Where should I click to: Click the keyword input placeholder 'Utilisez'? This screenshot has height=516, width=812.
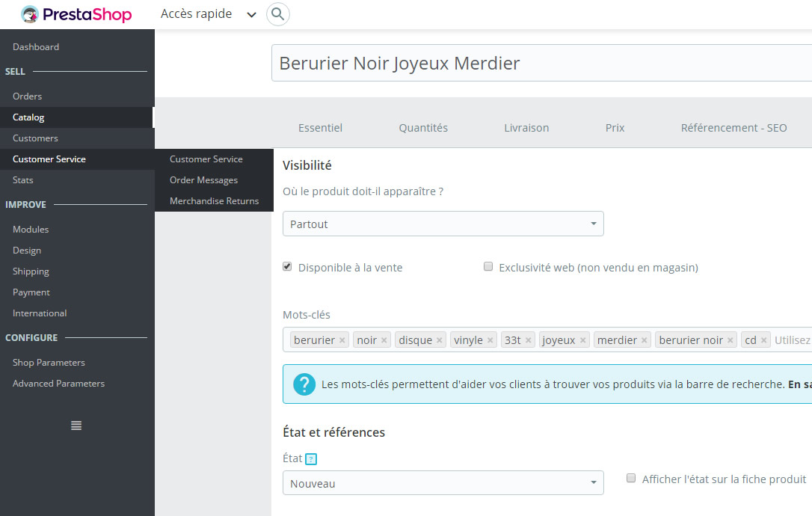pos(793,340)
